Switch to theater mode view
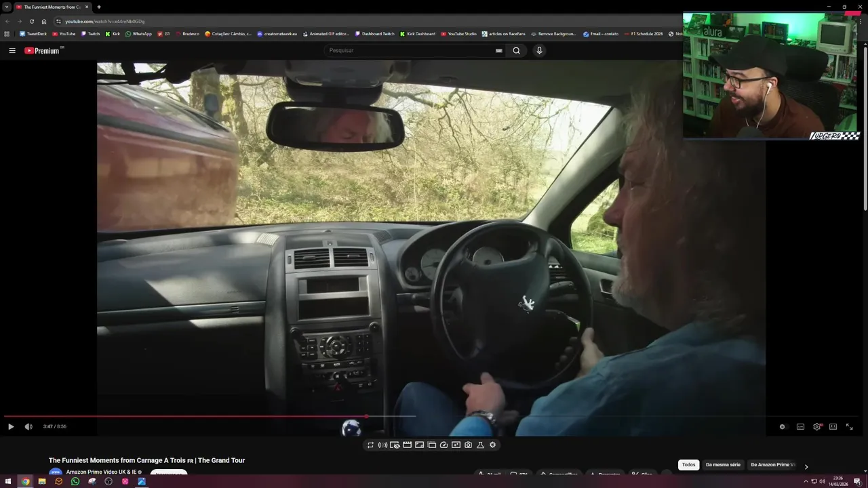868x488 pixels. coord(833,427)
